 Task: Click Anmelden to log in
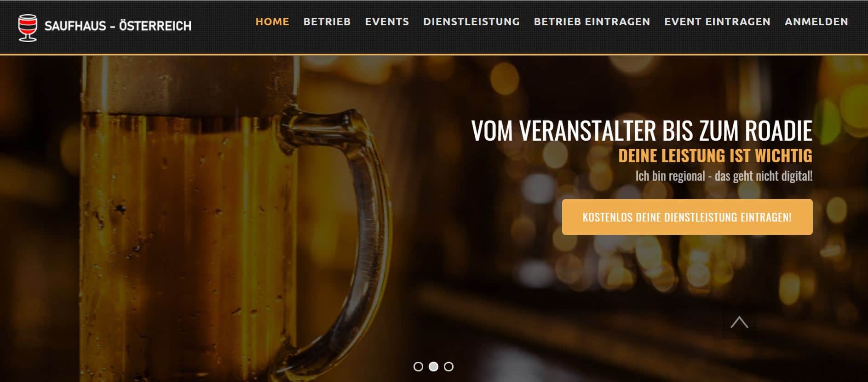tap(816, 22)
